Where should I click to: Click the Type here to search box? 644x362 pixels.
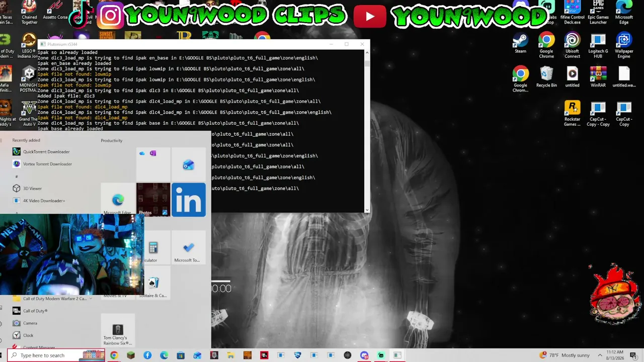[56, 355]
